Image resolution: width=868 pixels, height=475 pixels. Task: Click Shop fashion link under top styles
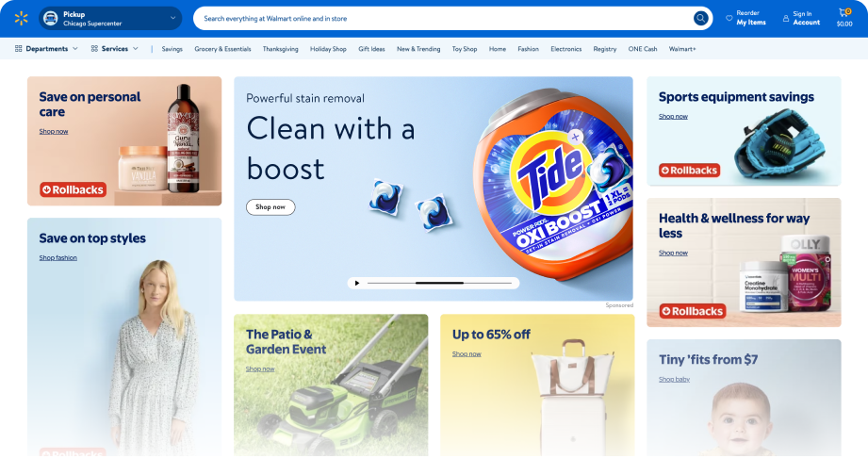pos(58,258)
